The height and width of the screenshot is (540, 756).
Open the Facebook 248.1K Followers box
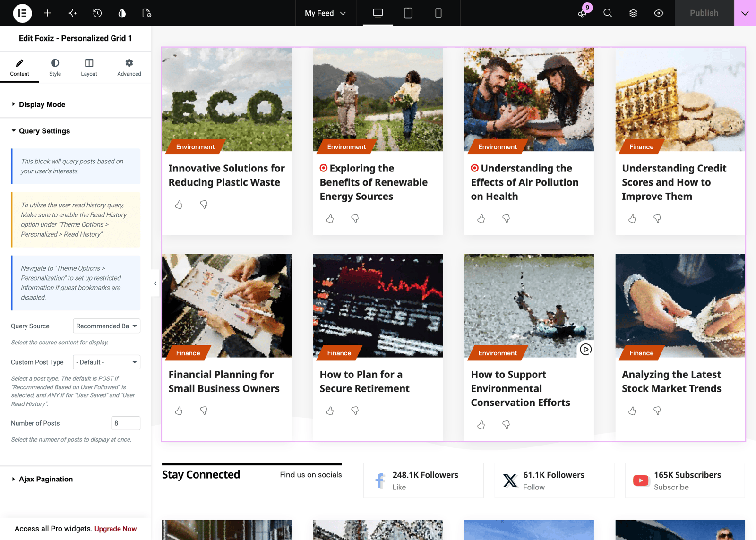click(423, 480)
